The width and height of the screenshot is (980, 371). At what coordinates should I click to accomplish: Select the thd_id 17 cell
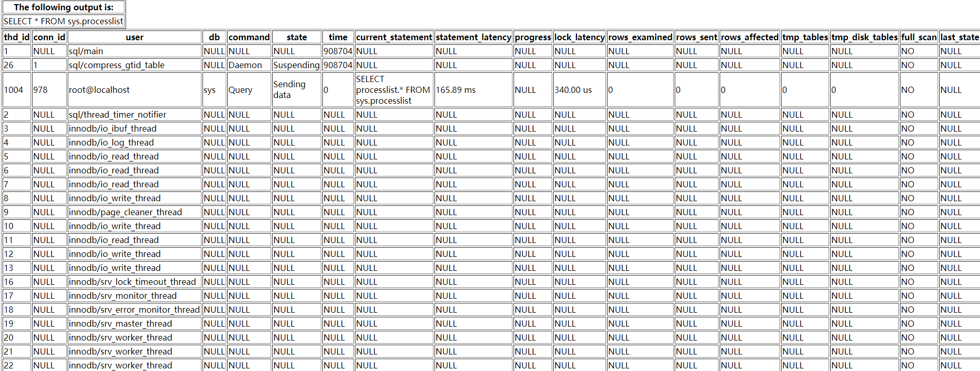tap(17, 296)
